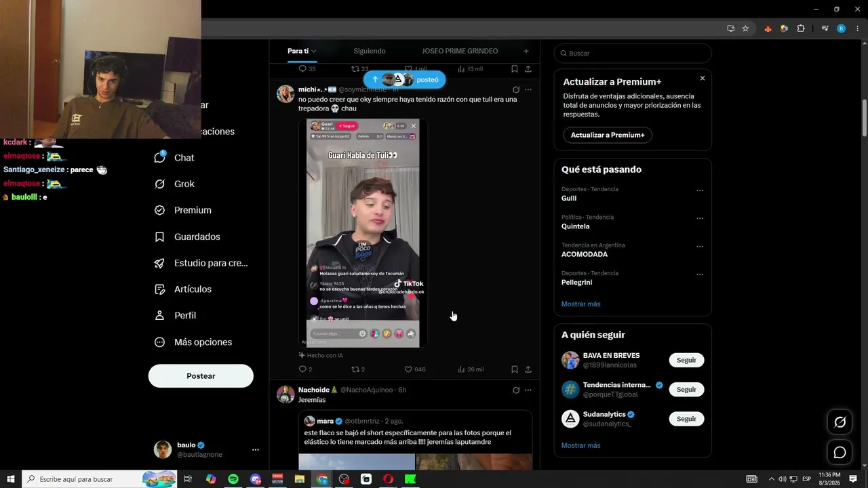The width and height of the screenshot is (868, 488).
Task: Open the orange fox browser extension
Action: 768,28
